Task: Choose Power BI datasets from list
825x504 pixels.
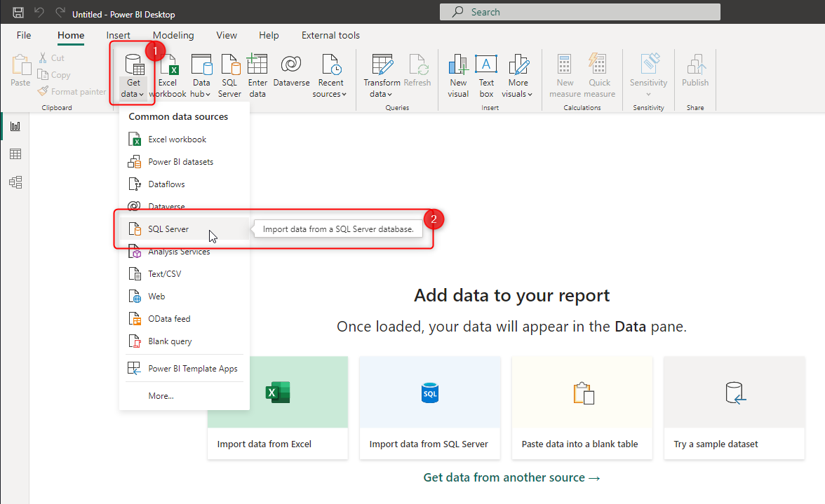Action: (184, 162)
